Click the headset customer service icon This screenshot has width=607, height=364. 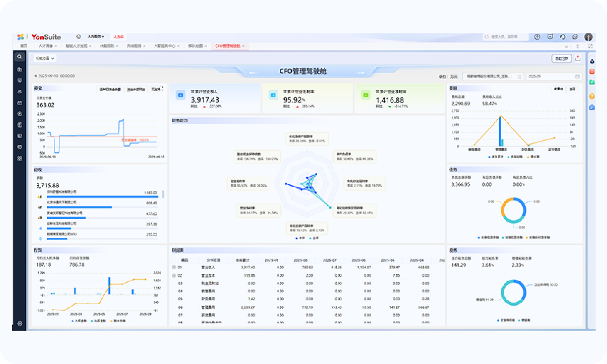click(563, 37)
